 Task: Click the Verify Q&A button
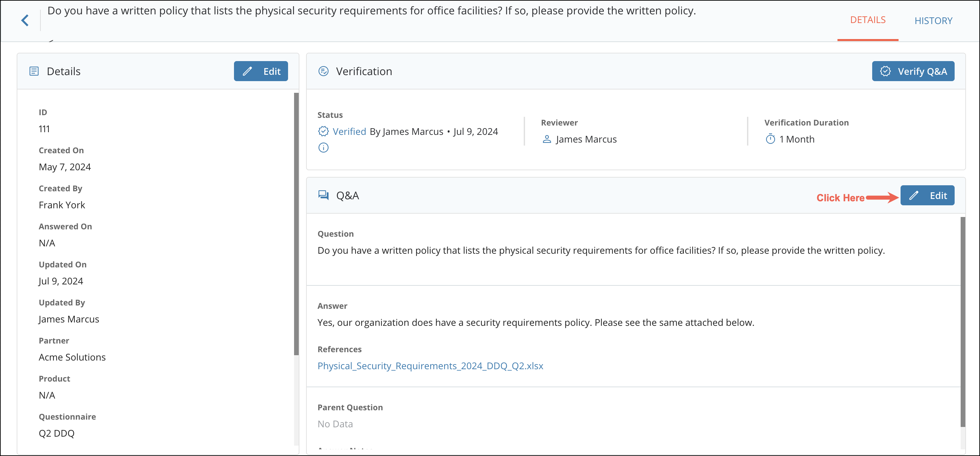click(914, 71)
